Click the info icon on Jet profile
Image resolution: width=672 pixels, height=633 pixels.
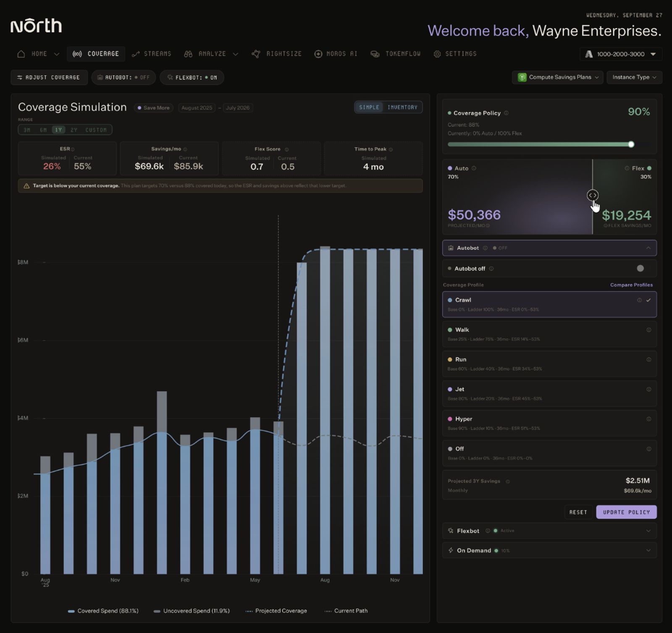pyautogui.click(x=649, y=390)
